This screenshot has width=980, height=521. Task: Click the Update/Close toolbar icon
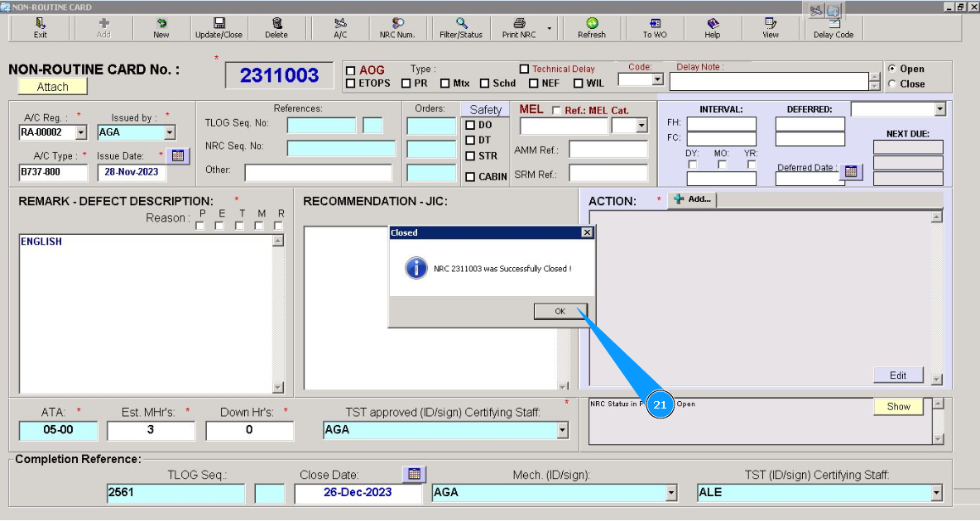pos(219,28)
